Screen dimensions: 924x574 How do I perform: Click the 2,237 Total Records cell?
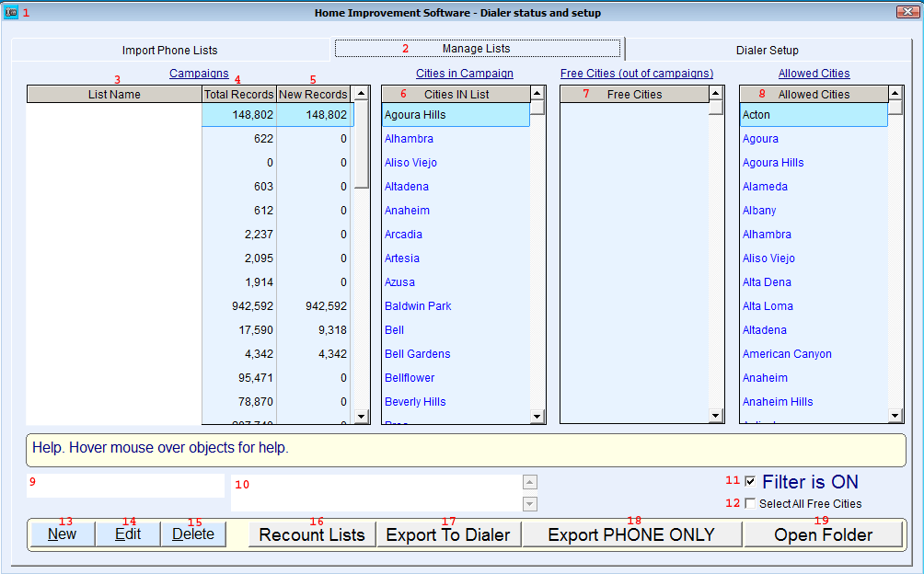tap(239, 235)
